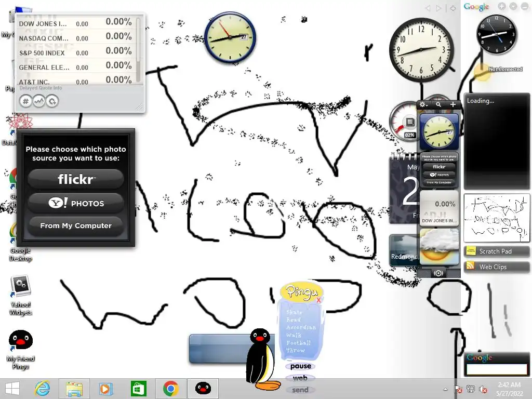Select the GENERAL ELE... stock row
The height and width of the screenshot is (399, 532).
[x=75, y=66]
